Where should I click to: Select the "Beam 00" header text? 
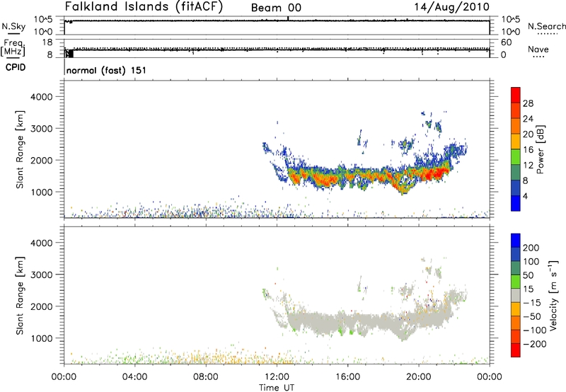click(276, 8)
